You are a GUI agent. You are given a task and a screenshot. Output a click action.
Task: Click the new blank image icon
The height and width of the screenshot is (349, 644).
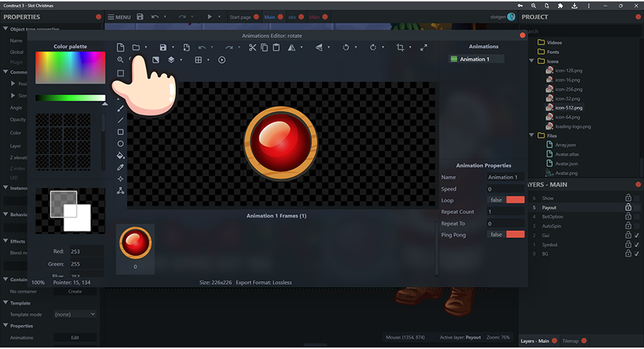pos(120,48)
